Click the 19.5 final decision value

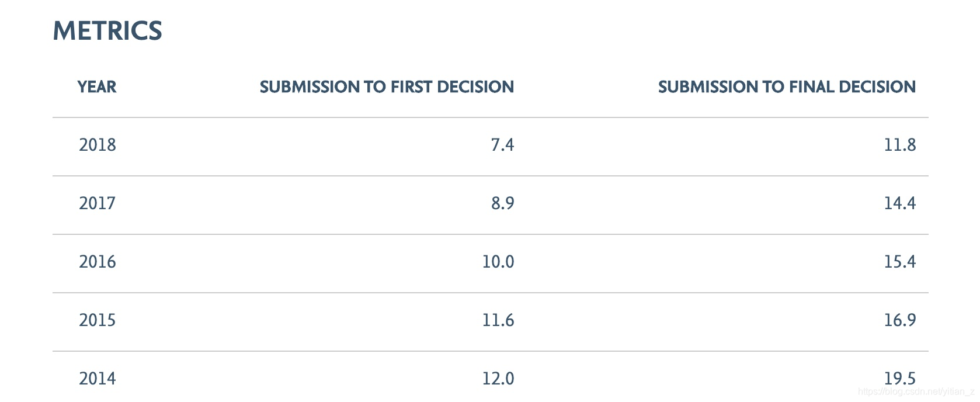point(900,377)
